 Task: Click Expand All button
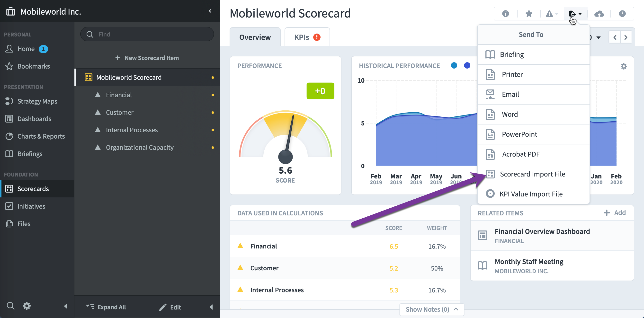point(106,307)
